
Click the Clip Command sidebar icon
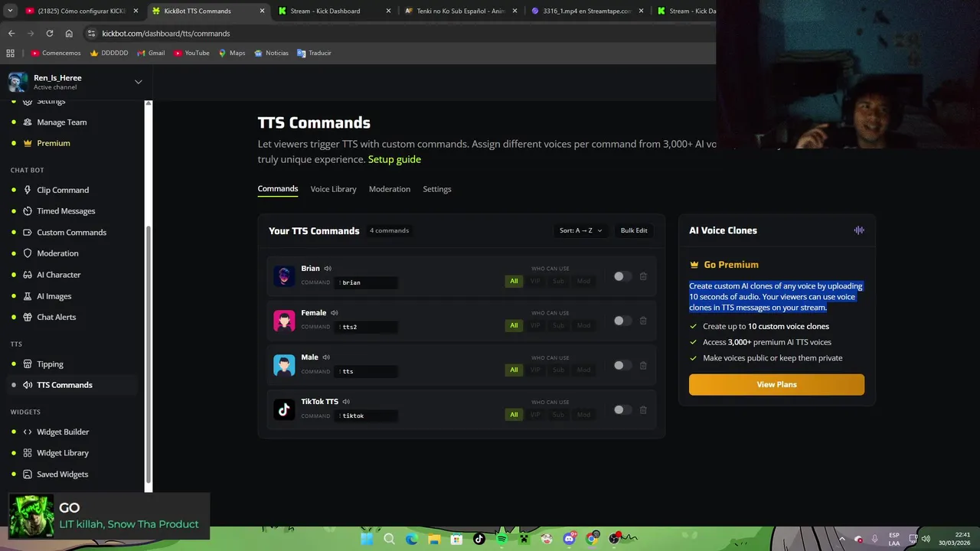[28, 190]
